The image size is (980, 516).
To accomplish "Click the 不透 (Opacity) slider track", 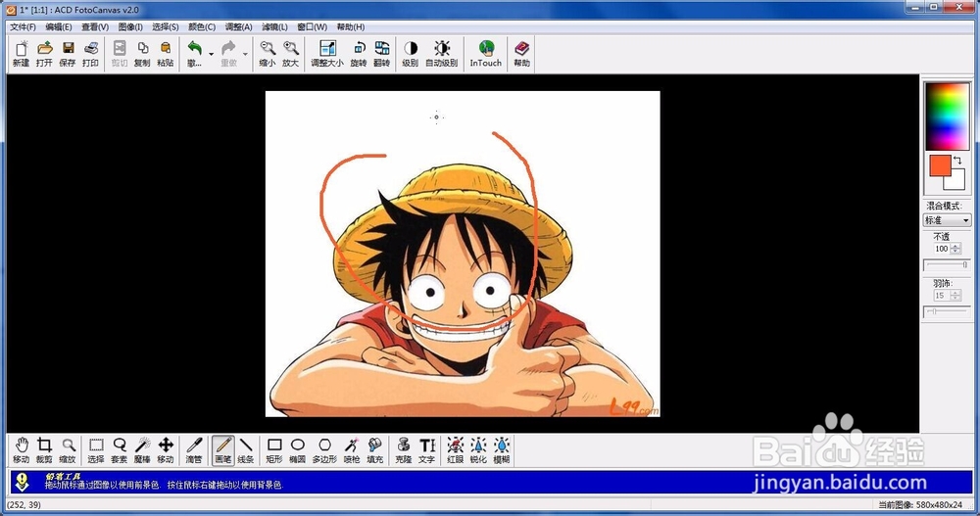I will coord(947,265).
